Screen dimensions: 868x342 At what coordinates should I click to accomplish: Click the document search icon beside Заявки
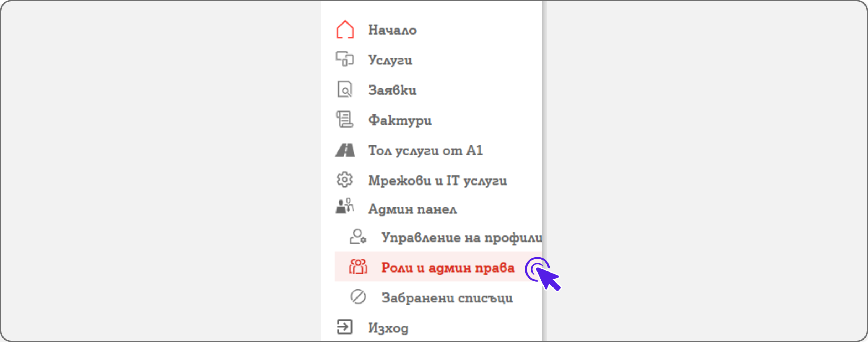[x=344, y=89]
